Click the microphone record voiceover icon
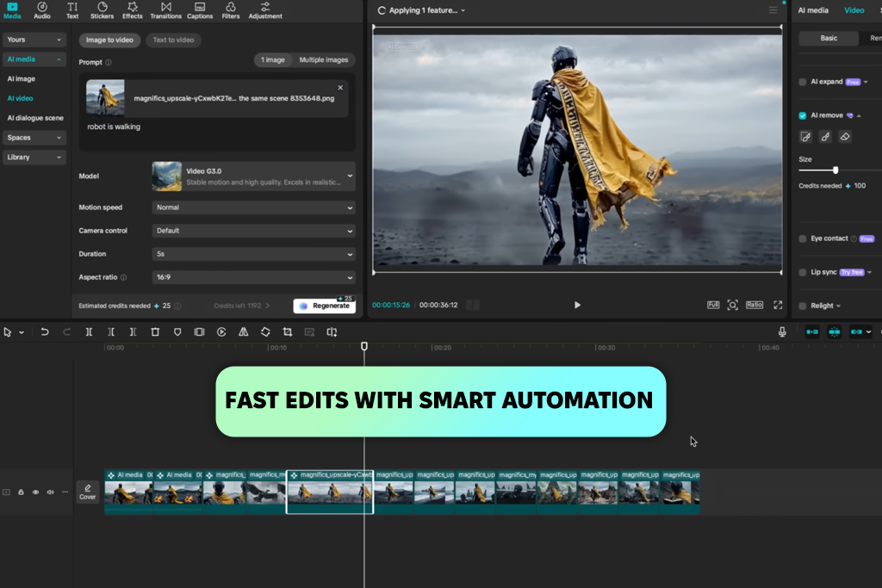882x588 pixels. click(x=782, y=331)
